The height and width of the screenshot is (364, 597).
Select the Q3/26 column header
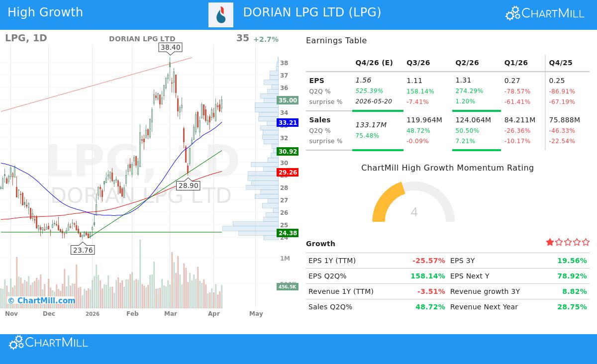click(x=418, y=63)
